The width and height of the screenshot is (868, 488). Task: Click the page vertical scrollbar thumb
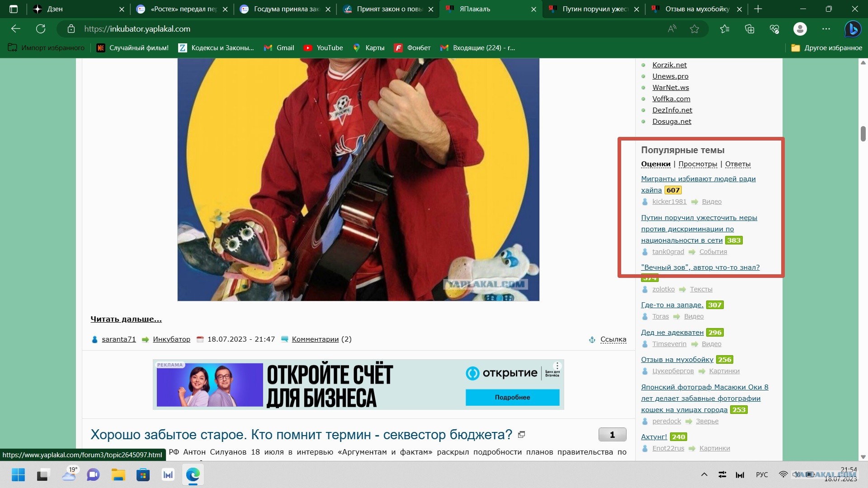[863, 134]
